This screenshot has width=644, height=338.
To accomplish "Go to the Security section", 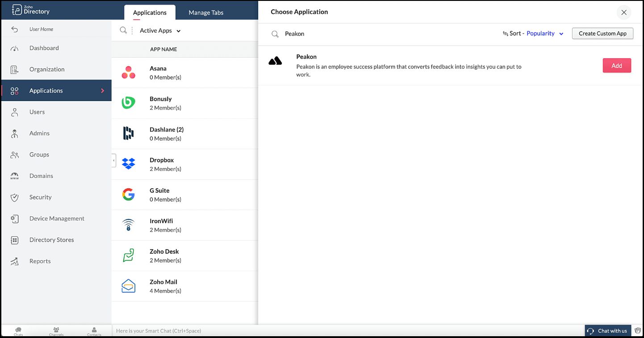I will point(41,197).
